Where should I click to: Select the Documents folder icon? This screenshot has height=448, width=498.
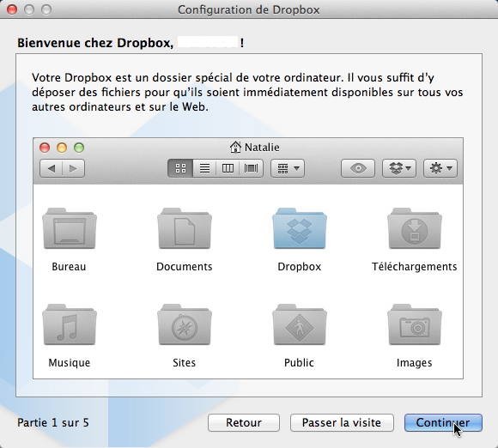click(185, 228)
